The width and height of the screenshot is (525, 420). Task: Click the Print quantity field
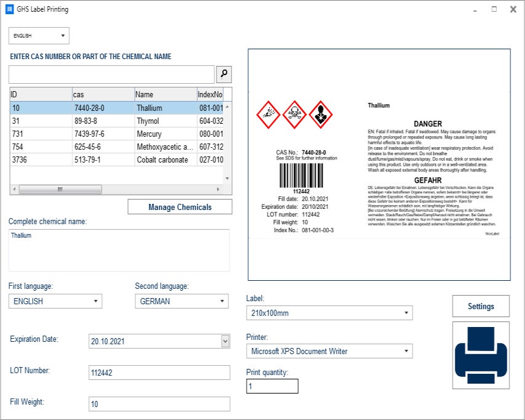point(272,386)
